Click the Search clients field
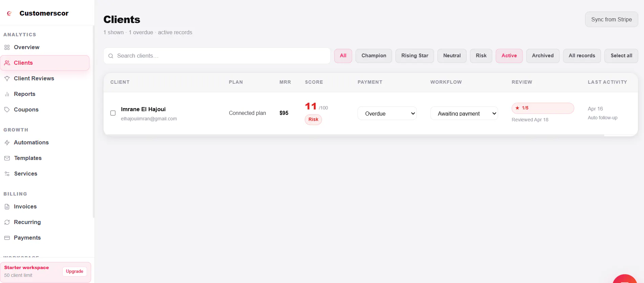Screen dimensions: 644x283 click(x=217, y=56)
